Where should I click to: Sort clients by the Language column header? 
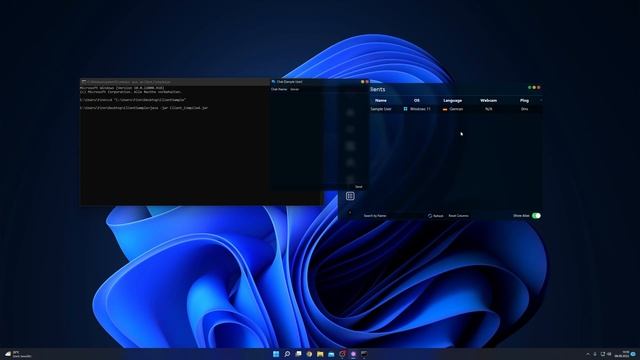tap(452, 100)
